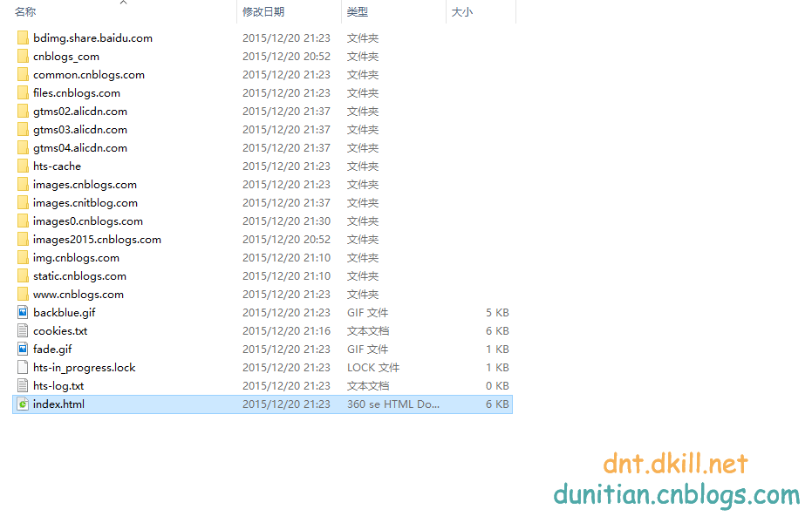
Task: Click the hts-cache folder icon
Action: tap(23, 166)
